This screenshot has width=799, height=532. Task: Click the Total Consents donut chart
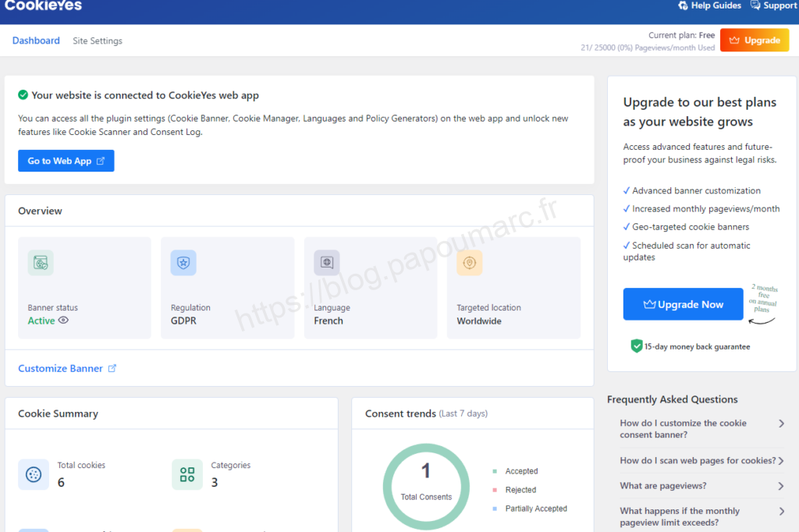(x=426, y=485)
